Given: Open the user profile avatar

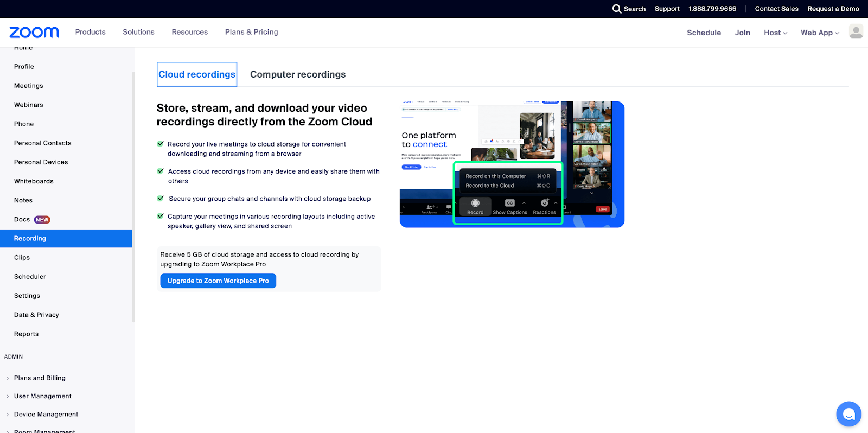Looking at the screenshot, I should [x=856, y=31].
